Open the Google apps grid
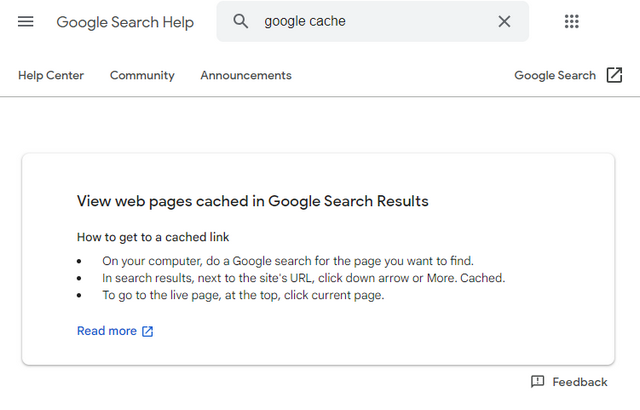Screen dimensions: 640x410 tap(572, 22)
